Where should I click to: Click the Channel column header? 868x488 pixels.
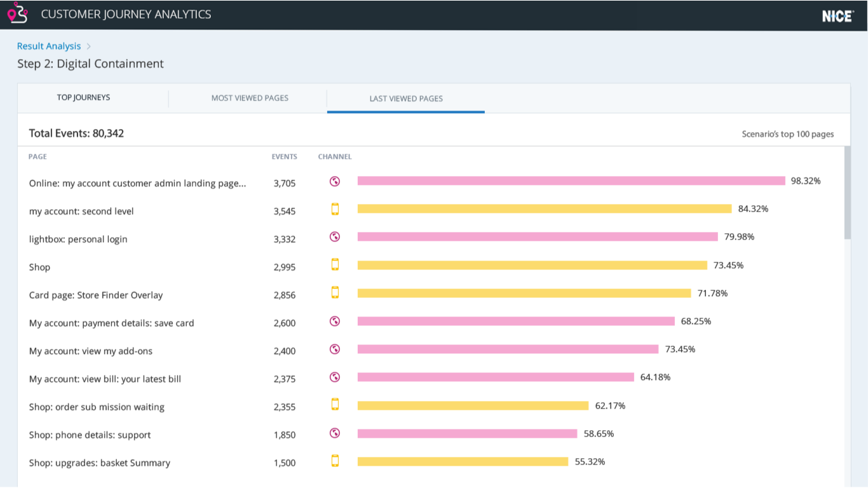335,157
